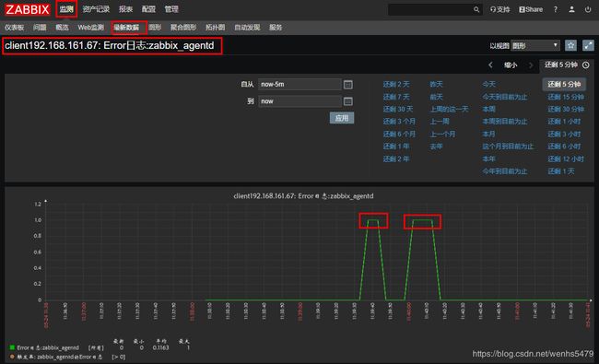Select the 上一周 time preset
Image resolution: width=599 pixels, height=364 pixels.
pyautogui.click(x=440, y=122)
